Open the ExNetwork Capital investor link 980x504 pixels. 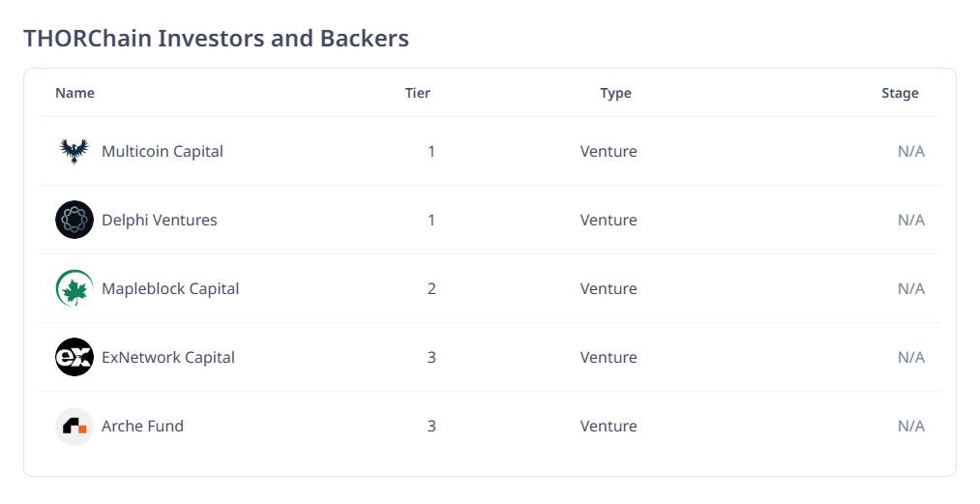pos(168,358)
